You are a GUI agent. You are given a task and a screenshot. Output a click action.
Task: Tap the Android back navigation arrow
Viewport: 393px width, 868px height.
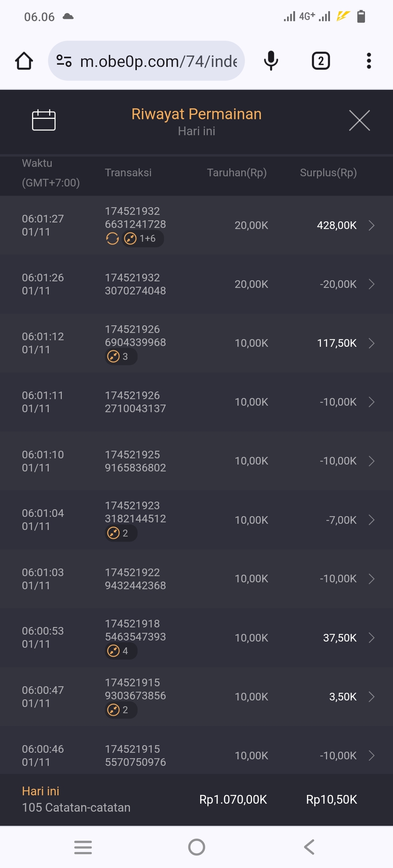[309, 847]
